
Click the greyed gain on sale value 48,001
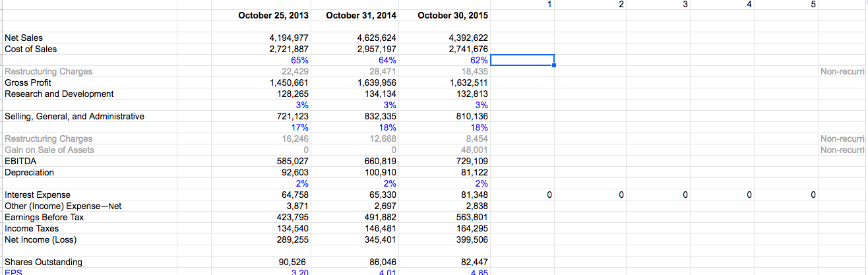(474, 150)
